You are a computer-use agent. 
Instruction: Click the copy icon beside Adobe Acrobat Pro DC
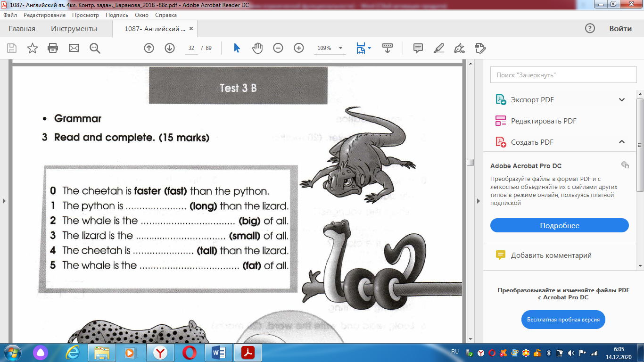click(625, 165)
